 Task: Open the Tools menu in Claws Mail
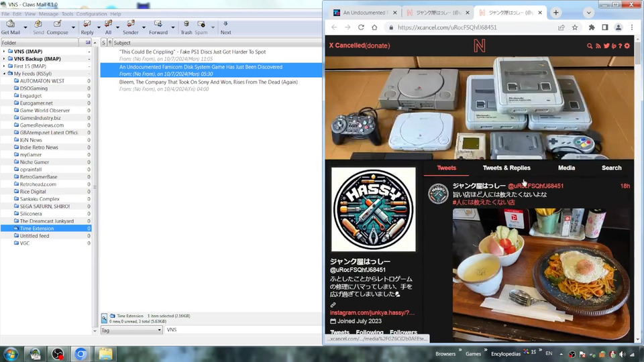point(67,14)
